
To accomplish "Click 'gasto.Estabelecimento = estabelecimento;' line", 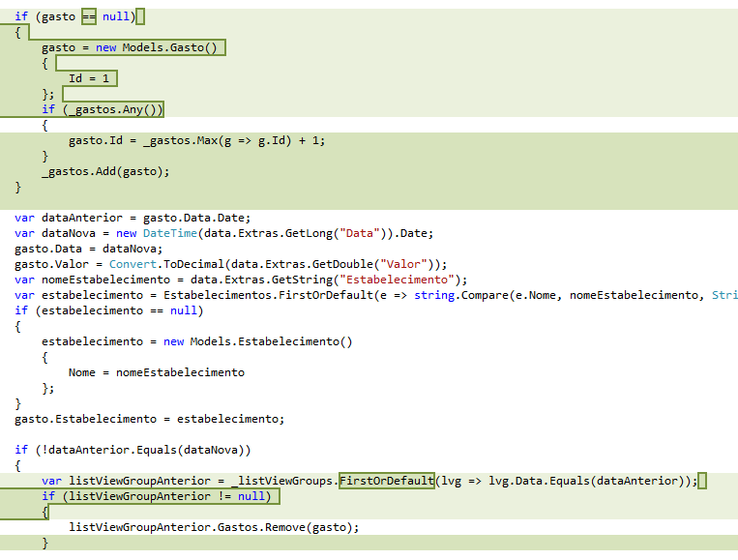I will pos(150,419).
